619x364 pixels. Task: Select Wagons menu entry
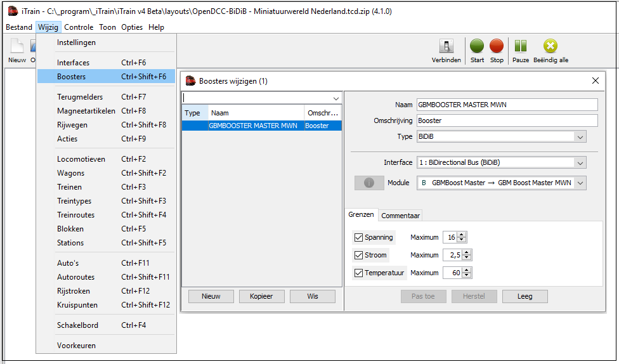click(x=106, y=173)
